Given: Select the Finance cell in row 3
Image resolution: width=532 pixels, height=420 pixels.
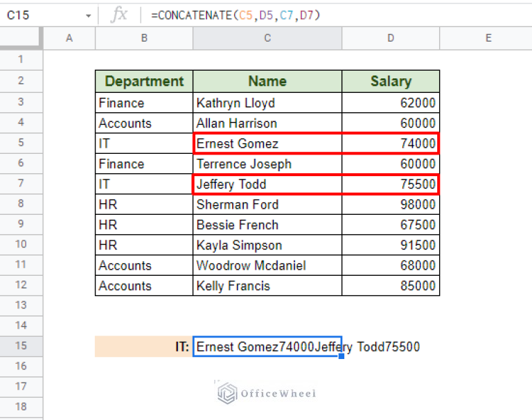Looking at the screenshot, I should click(x=144, y=103).
